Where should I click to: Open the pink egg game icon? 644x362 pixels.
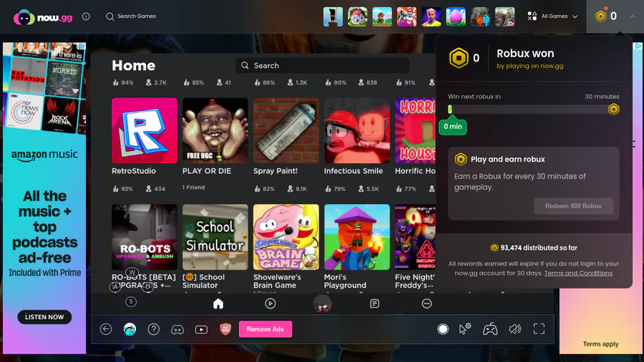tap(456, 17)
